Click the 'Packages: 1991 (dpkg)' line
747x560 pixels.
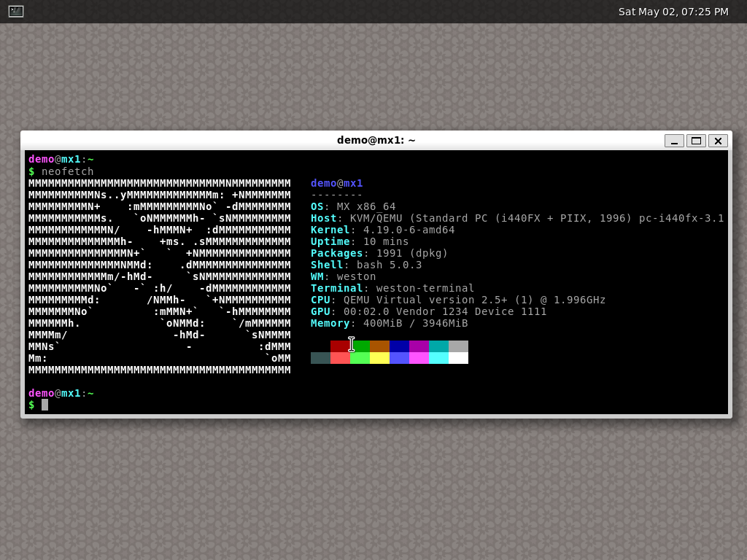pyautogui.click(x=379, y=253)
